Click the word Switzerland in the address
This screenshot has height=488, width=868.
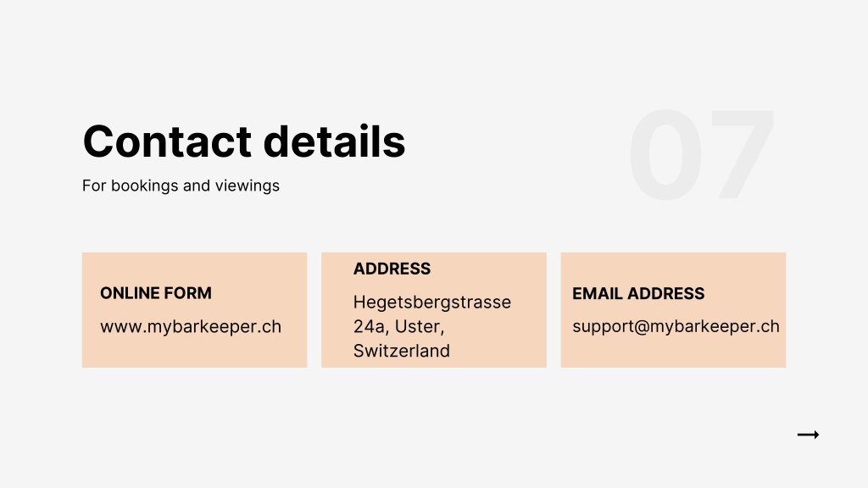401,351
